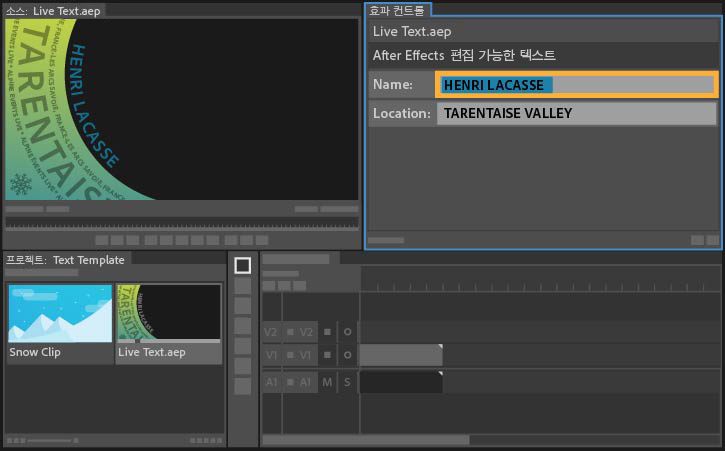Image resolution: width=725 pixels, height=451 pixels.
Task: Select the selection tool at top of tools panel
Action: [243, 266]
